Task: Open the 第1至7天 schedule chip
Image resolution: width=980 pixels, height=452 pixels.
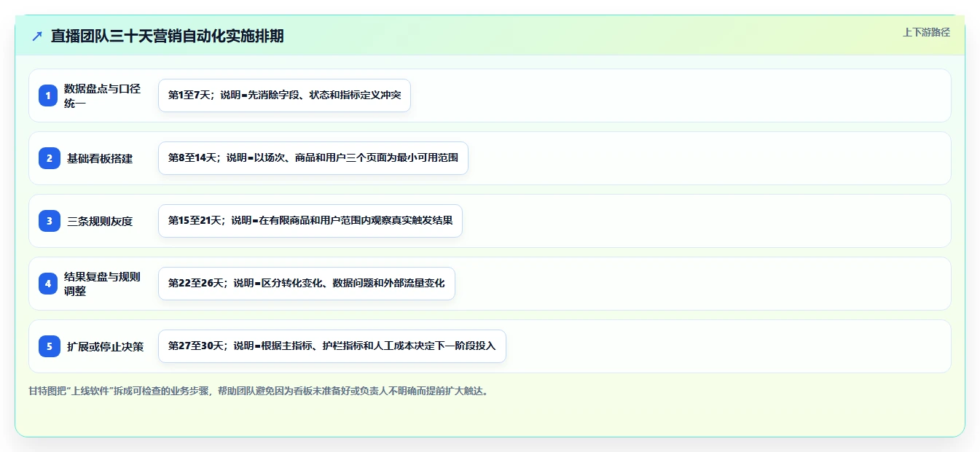Action: pos(285,96)
